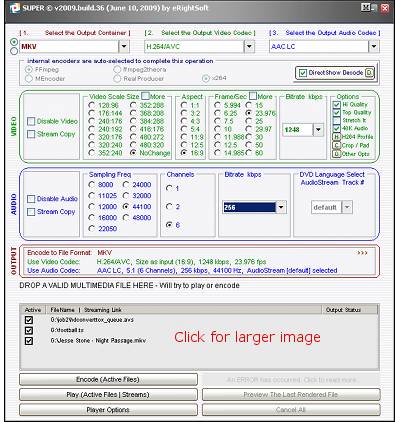This screenshot has height=422, width=395.
Task: Click the Output Status column header
Action: click(350, 310)
